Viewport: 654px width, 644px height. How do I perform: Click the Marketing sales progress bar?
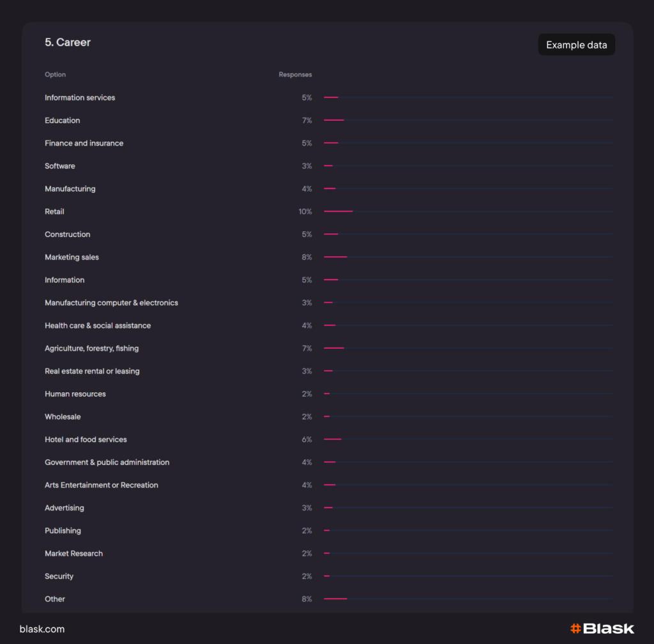pos(336,257)
